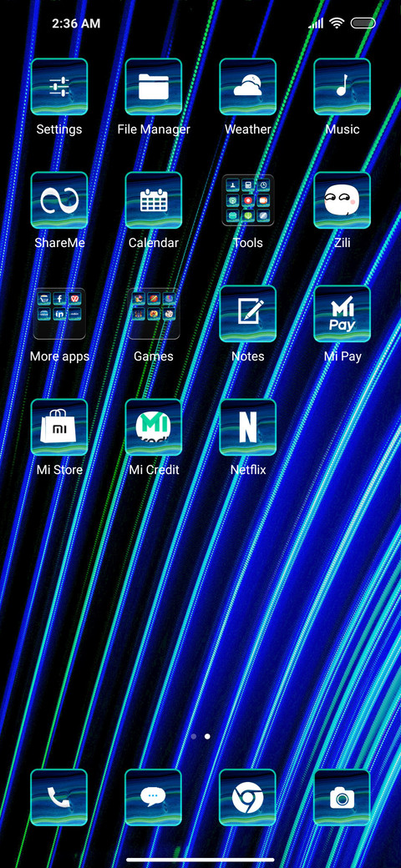Screen dimensions: 401x868
Task: Tap the "More apps" label text
Action: 59,356
